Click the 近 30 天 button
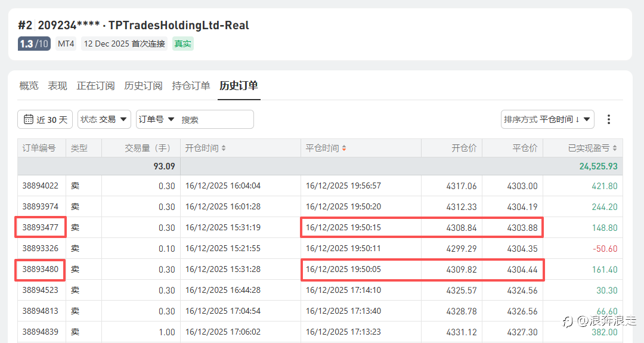Viewport: 644px width, 343px height. tap(52, 119)
